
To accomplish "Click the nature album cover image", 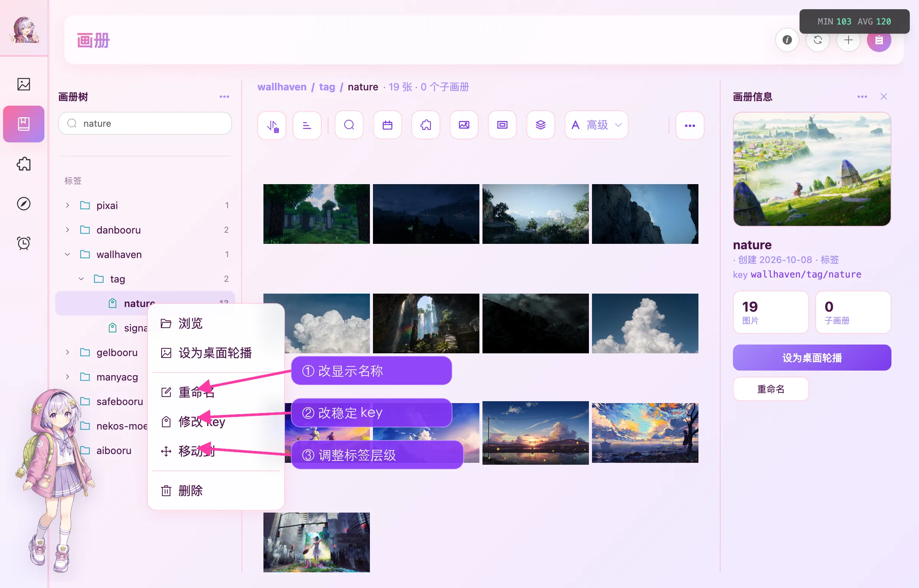I will point(812,169).
